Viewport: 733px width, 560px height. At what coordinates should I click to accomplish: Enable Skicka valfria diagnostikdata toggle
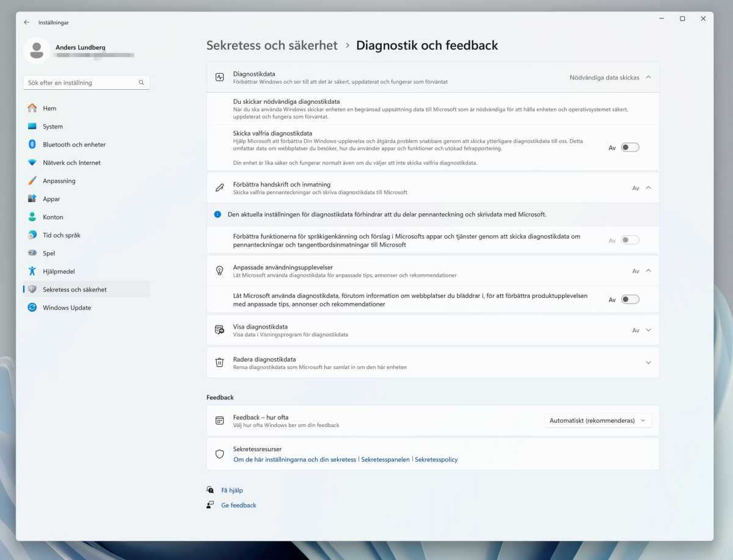pos(630,147)
